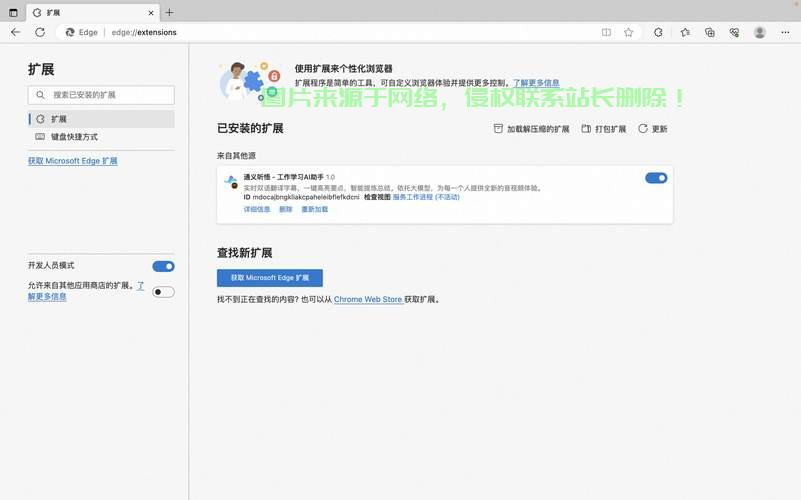Viewport: 801px width, 500px height.
Task: Select the extension ID text mdocajbngkliakcpaheleibflefkdcni
Action: click(x=305, y=197)
